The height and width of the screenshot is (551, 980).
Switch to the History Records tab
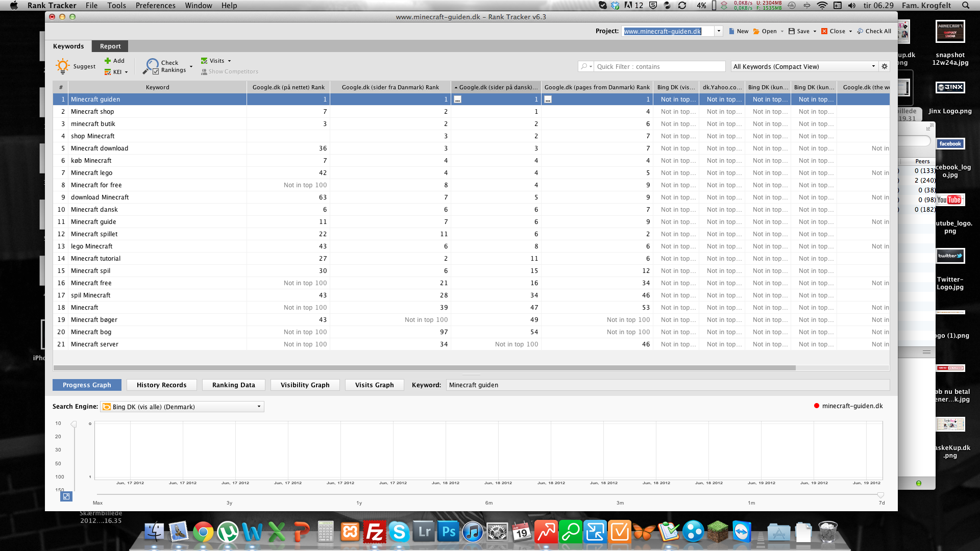point(161,385)
